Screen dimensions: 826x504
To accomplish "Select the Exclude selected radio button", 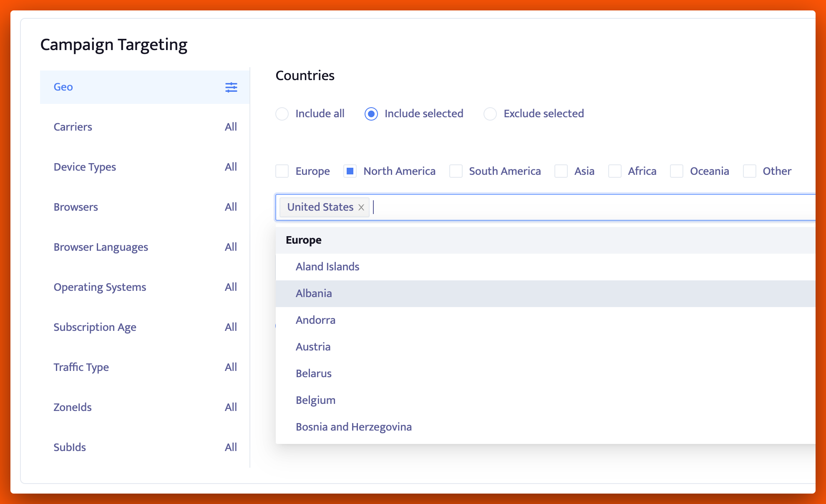I will 490,113.
